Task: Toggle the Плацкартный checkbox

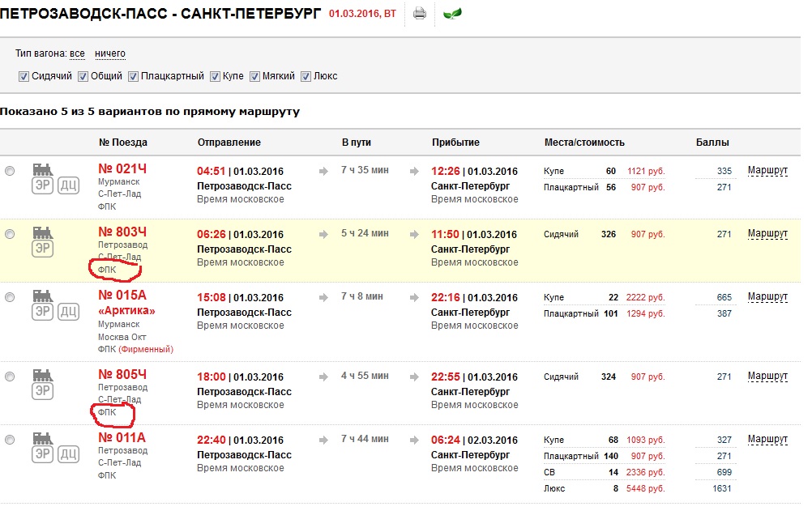Action: pyautogui.click(x=133, y=76)
